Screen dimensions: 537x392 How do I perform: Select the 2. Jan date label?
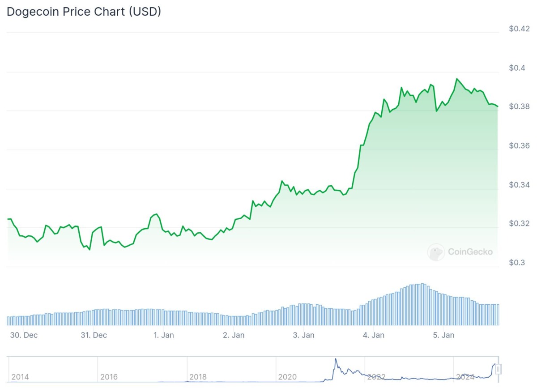pos(233,335)
